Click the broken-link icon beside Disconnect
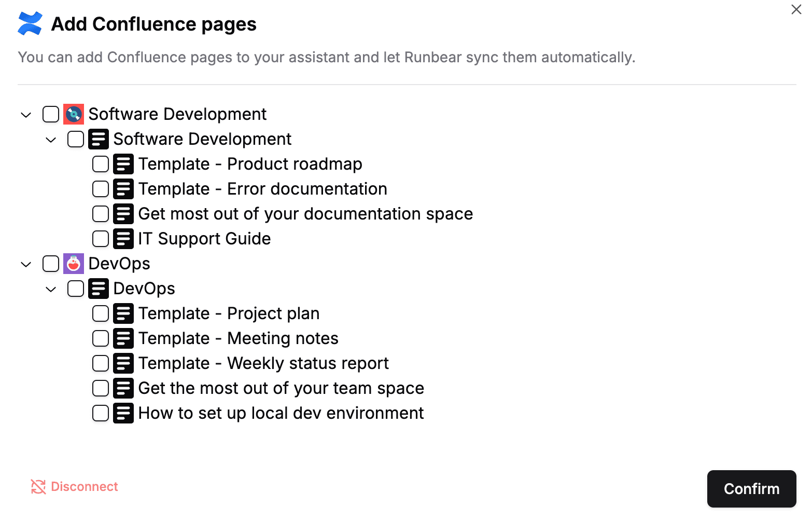Screen dimensions: 812x520 (38, 487)
